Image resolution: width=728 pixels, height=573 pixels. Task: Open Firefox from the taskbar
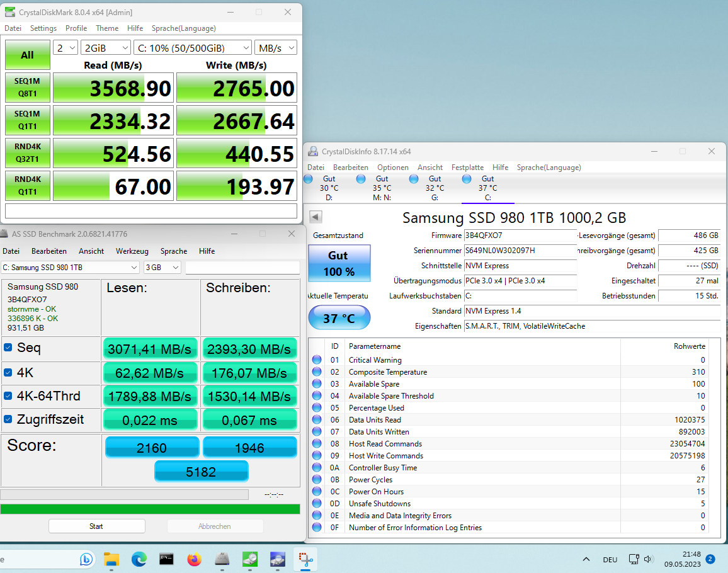click(194, 559)
